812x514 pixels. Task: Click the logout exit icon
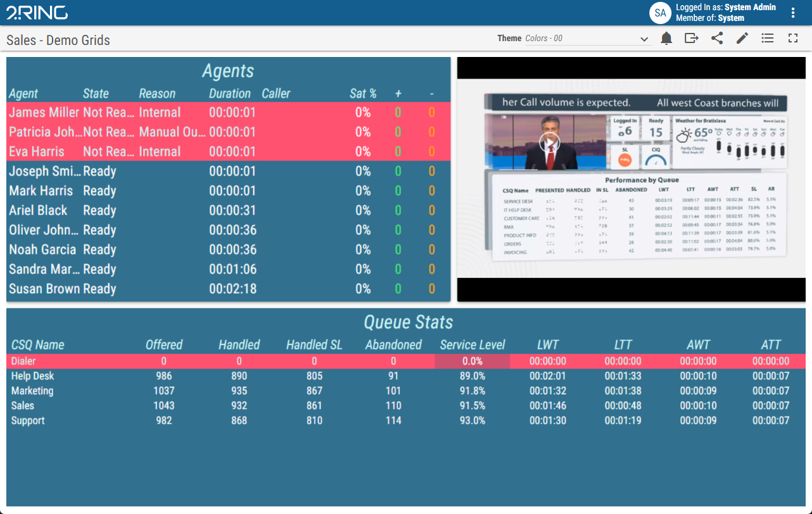[x=691, y=39]
